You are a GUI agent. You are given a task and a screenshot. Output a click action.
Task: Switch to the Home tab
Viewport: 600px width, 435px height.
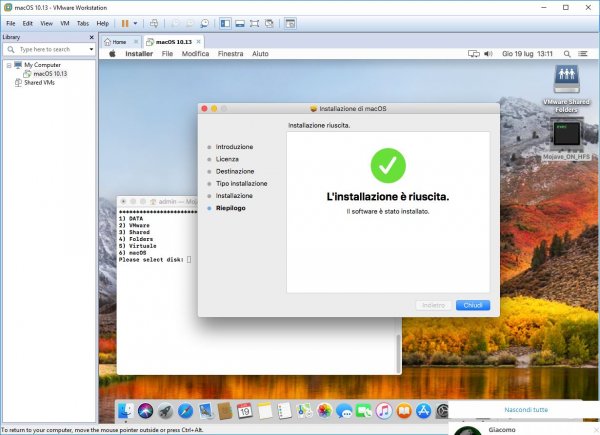tap(119, 42)
